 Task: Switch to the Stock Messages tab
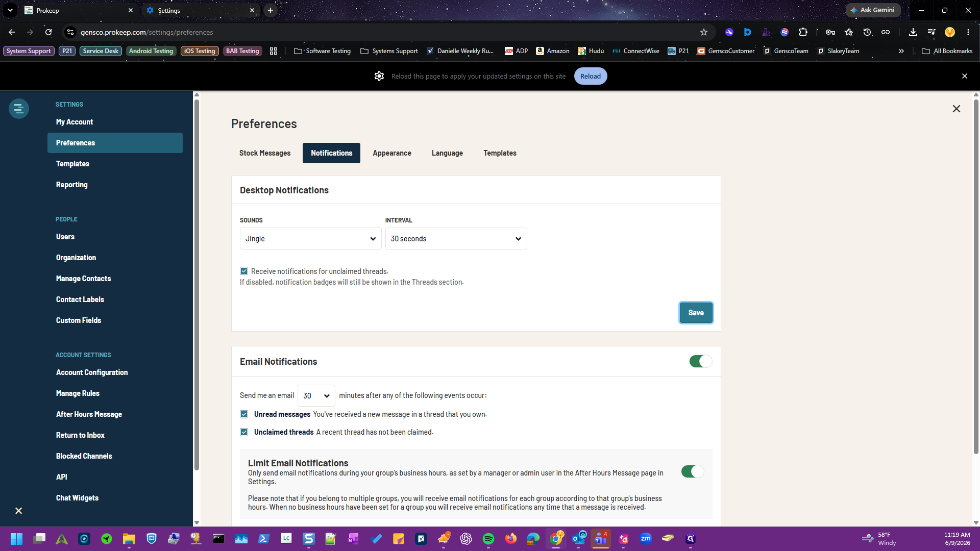(264, 153)
